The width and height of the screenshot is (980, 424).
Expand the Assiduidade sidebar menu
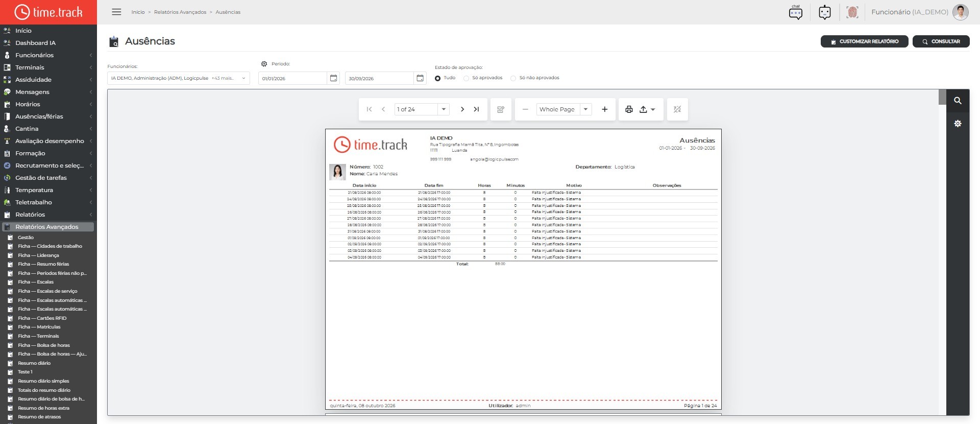point(48,80)
